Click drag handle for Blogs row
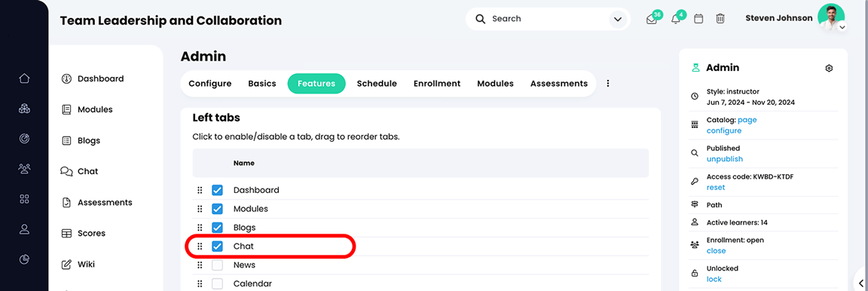 click(200, 228)
